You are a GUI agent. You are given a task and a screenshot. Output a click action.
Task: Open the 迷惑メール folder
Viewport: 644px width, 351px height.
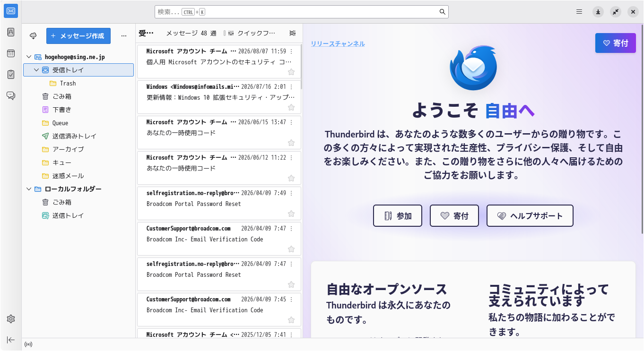click(78, 176)
